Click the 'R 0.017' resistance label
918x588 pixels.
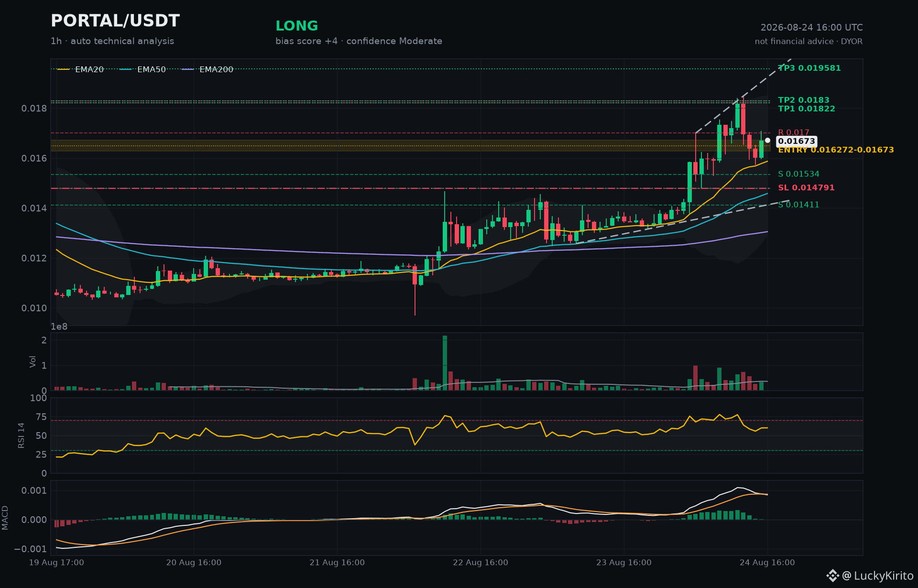[x=793, y=132]
